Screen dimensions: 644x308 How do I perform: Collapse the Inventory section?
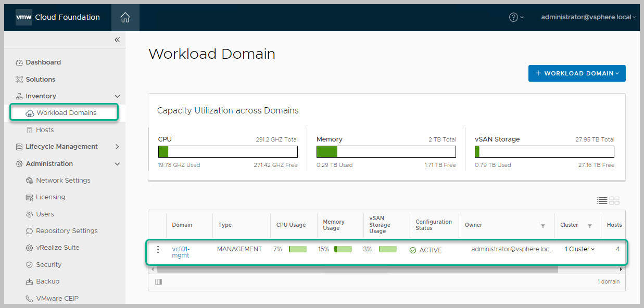coord(117,96)
